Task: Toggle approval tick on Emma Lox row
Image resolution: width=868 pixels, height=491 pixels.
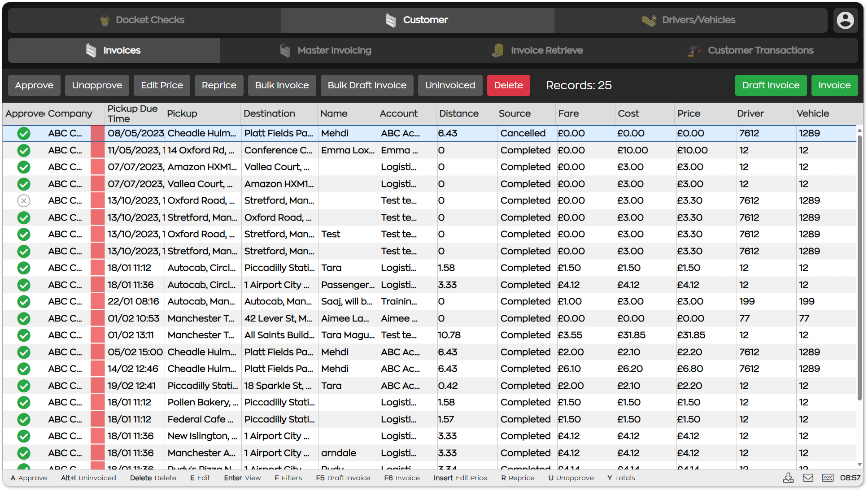Action: (x=24, y=150)
